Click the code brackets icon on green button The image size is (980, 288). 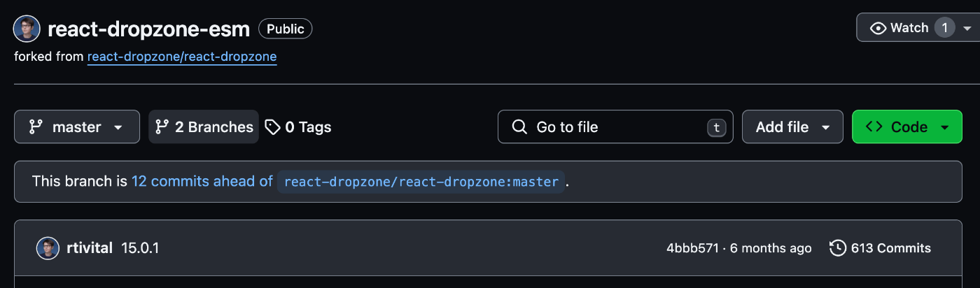874,127
